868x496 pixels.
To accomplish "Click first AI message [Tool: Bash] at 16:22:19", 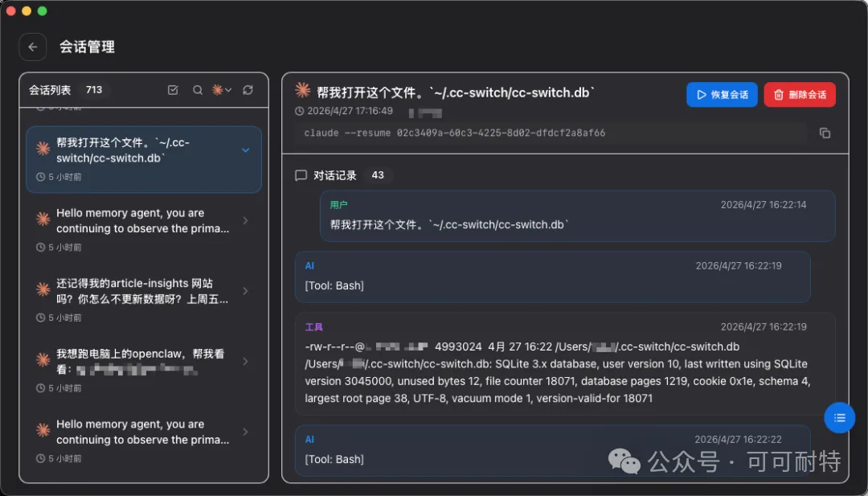I will click(552, 277).
